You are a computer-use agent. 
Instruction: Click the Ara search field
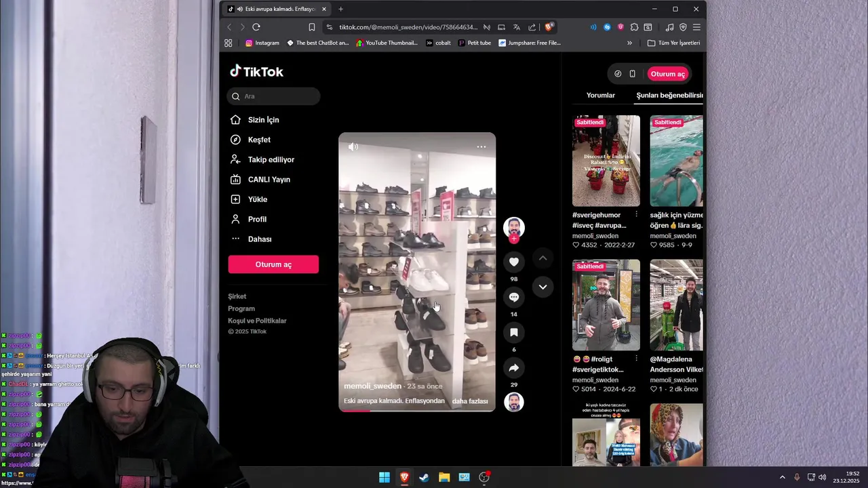click(x=273, y=96)
